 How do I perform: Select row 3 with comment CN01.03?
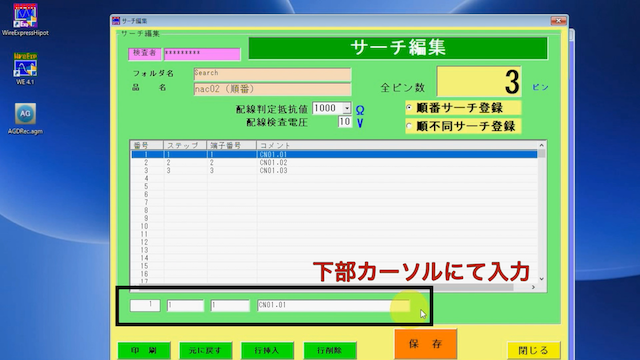click(x=334, y=171)
